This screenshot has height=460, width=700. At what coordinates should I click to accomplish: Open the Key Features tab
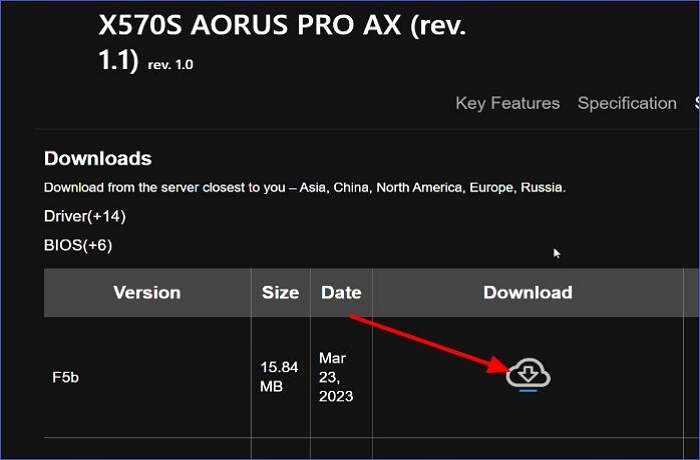(507, 103)
